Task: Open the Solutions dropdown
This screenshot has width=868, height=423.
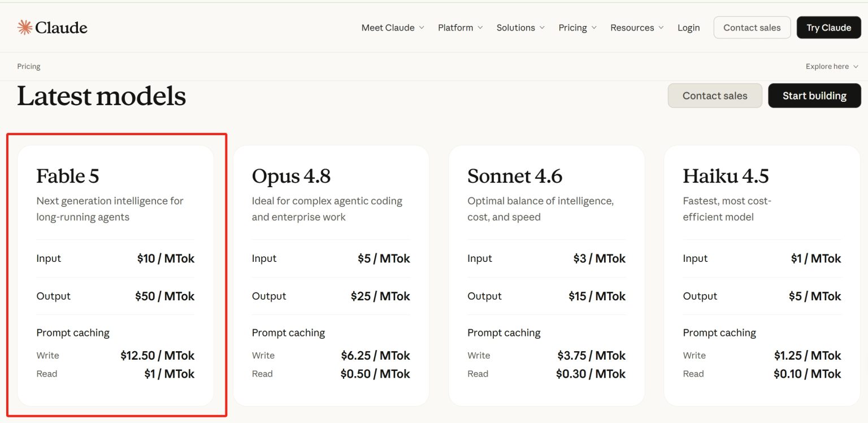Action: 520,28
